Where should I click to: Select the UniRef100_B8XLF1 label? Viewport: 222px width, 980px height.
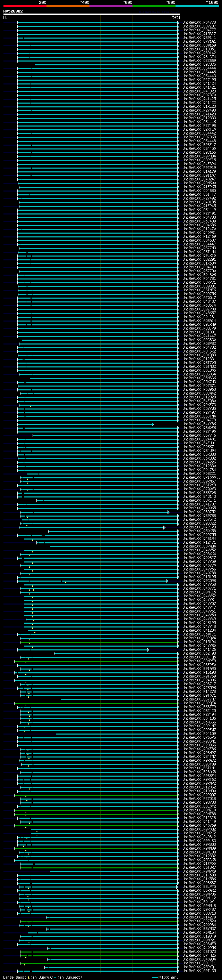(x=199, y=501)
